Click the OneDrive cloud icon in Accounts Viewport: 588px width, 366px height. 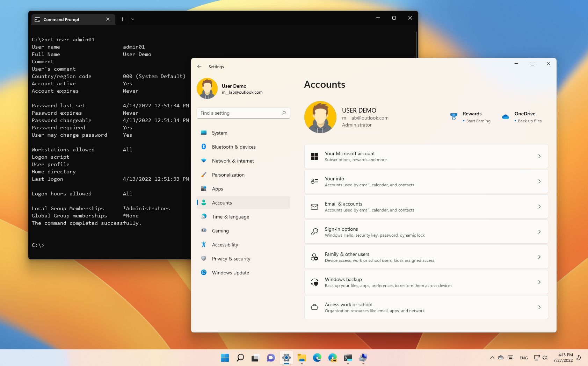tap(506, 117)
